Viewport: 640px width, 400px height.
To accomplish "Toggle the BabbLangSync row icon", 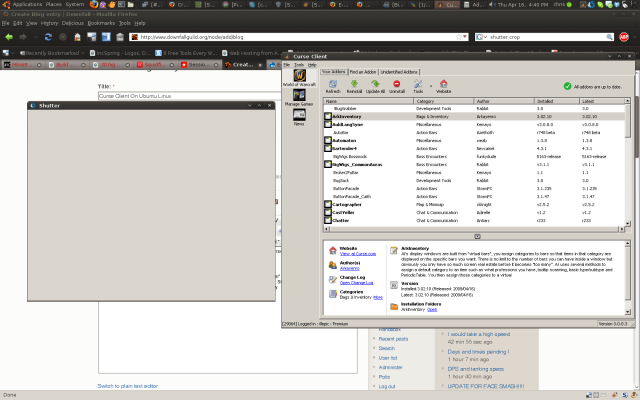I will 328,124.
